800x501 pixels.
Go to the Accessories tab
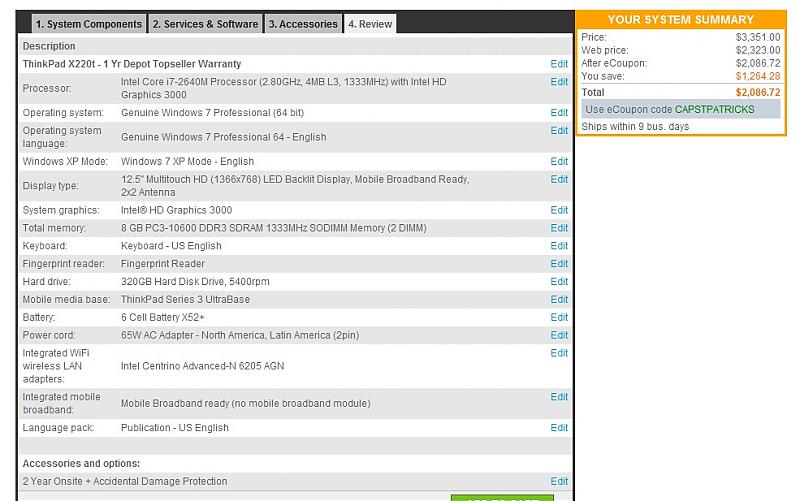point(302,24)
